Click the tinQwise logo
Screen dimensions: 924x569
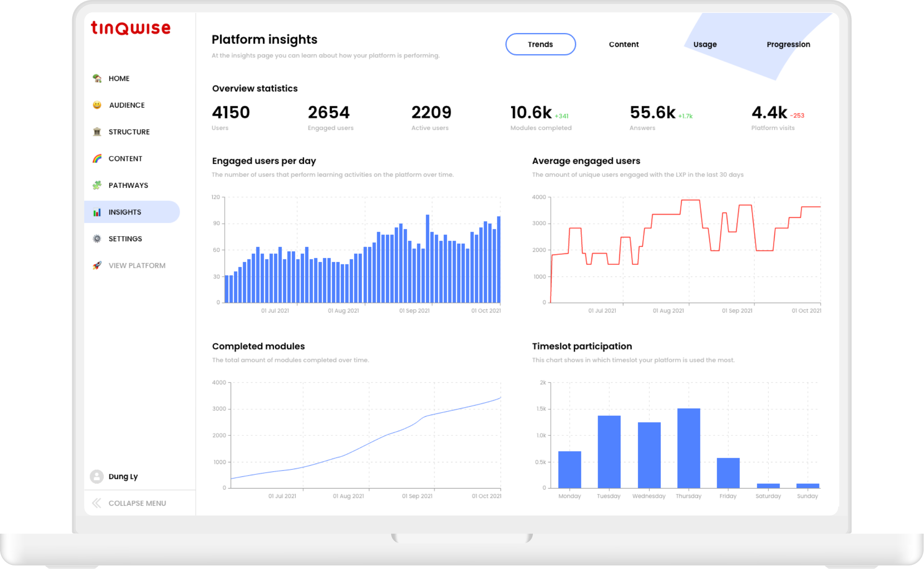[131, 28]
